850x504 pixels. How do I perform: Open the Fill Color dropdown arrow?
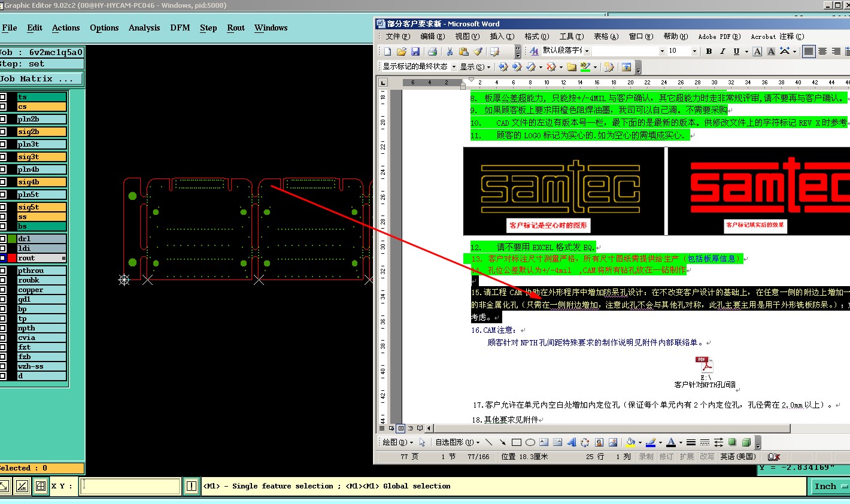[x=640, y=443]
